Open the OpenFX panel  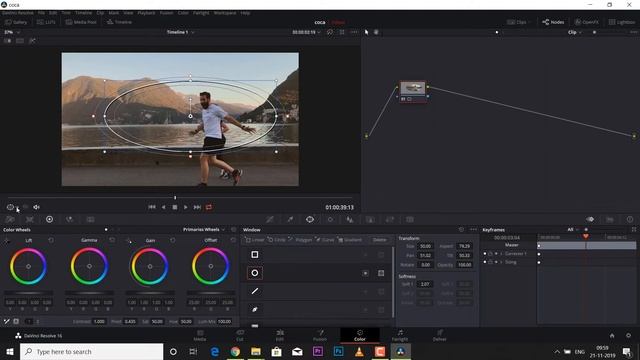(587, 22)
